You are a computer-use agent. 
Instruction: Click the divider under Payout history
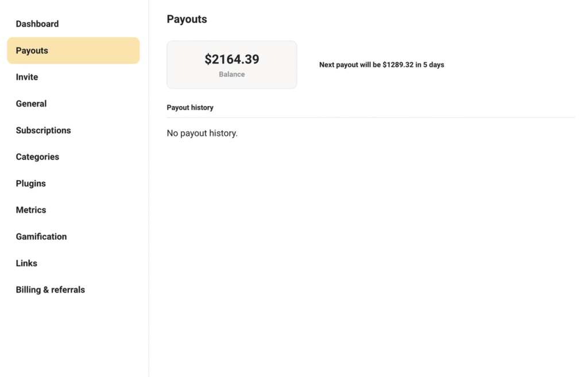tap(371, 117)
